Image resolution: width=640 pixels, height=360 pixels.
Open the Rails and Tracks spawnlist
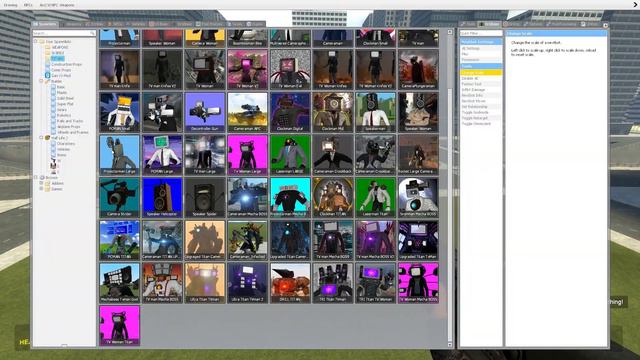pyautogui.click(x=70, y=121)
